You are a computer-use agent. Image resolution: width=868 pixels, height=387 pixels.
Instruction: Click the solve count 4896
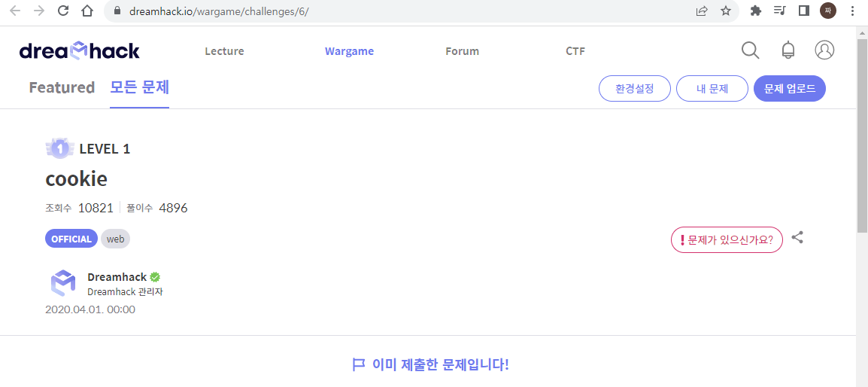(x=173, y=208)
